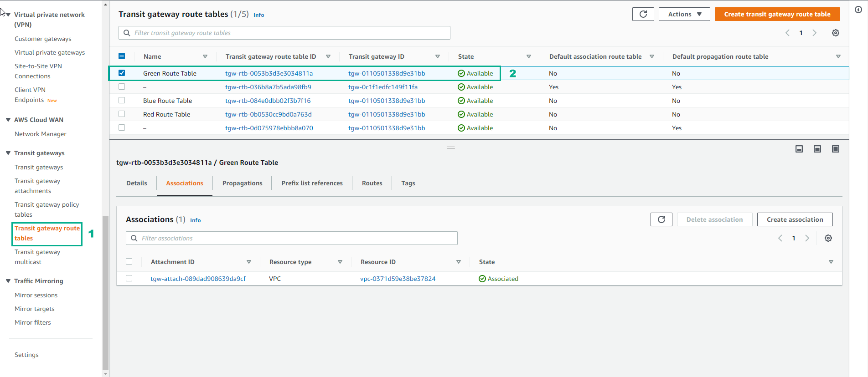Collapse Virtual private network (VPN) section
This screenshot has width=868, height=377.
pyautogui.click(x=8, y=15)
